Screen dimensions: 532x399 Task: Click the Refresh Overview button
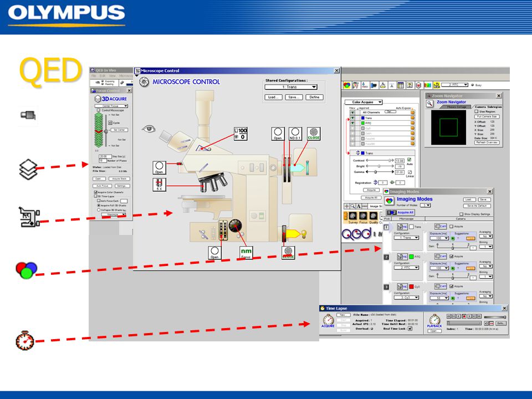coord(487,142)
